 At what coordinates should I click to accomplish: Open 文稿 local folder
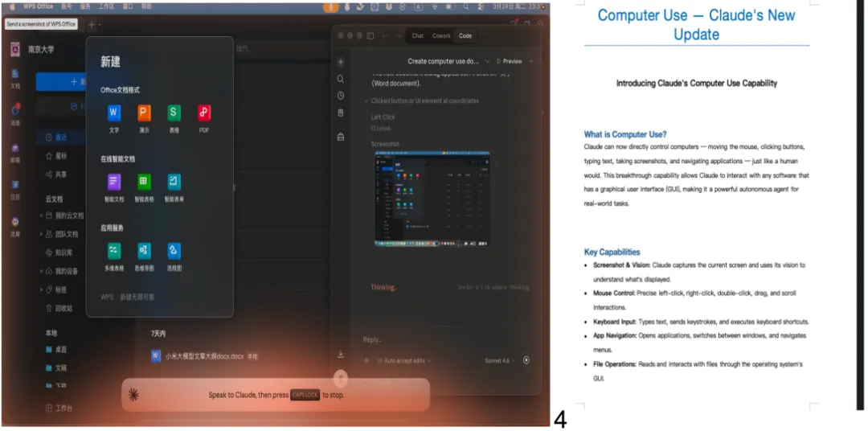tap(56, 367)
